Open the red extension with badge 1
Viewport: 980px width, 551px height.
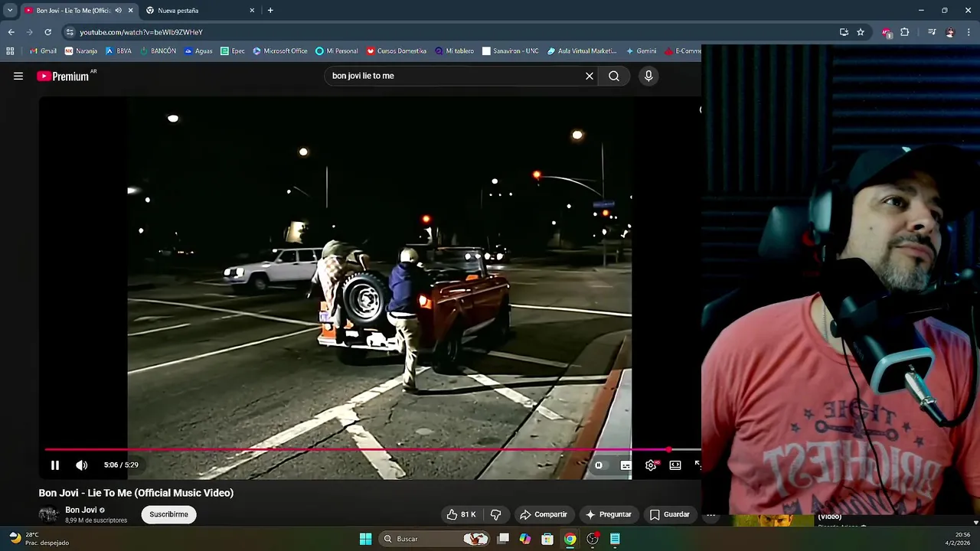point(887,33)
